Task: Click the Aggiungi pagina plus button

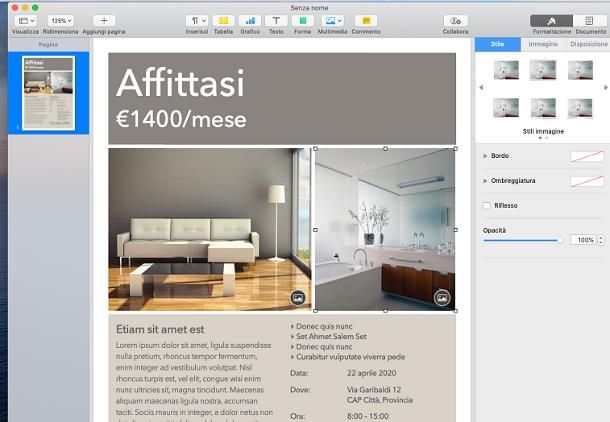Action: coord(104,21)
